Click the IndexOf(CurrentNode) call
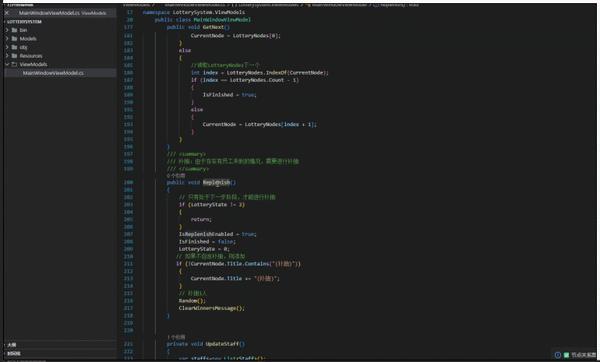 click(x=297, y=73)
